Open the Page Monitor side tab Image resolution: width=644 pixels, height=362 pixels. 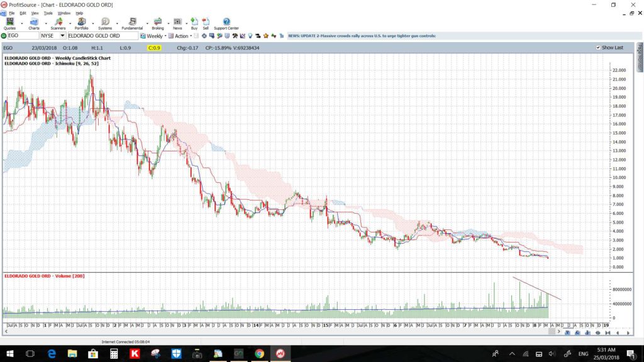pos(640,57)
